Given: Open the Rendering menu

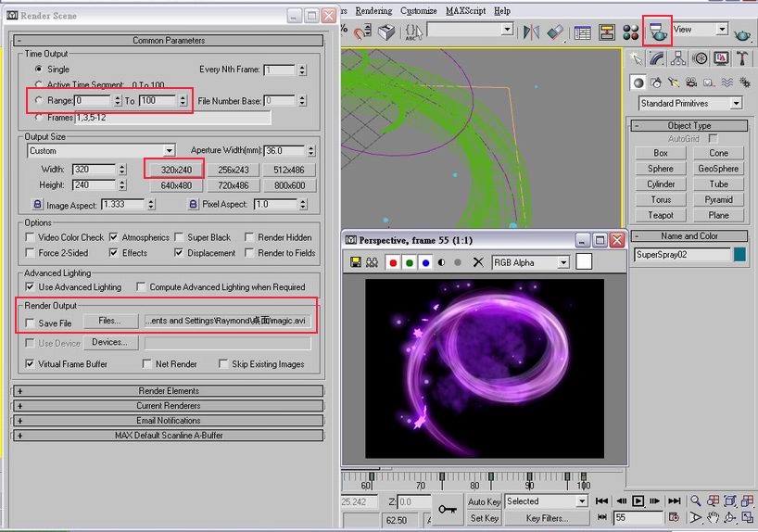Looking at the screenshot, I should click(373, 10).
